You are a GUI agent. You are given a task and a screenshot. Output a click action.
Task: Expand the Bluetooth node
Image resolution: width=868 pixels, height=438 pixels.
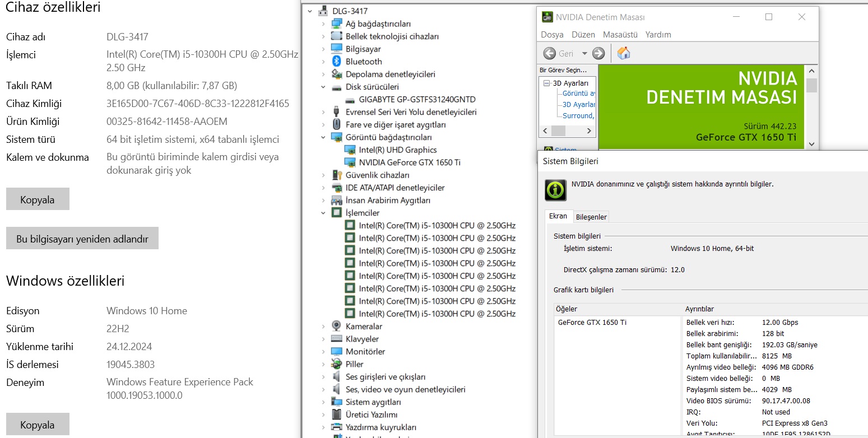323,62
